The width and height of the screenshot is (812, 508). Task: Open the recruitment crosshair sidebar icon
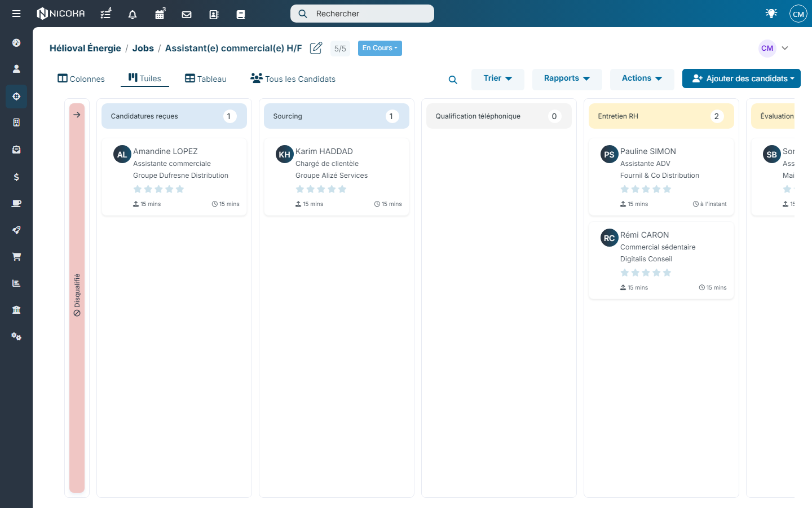click(16, 97)
